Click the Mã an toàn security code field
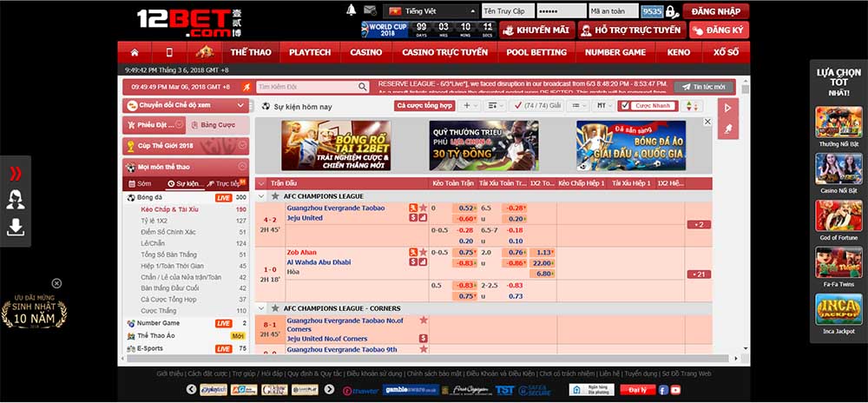The height and width of the screenshot is (403, 868). (614, 11)
